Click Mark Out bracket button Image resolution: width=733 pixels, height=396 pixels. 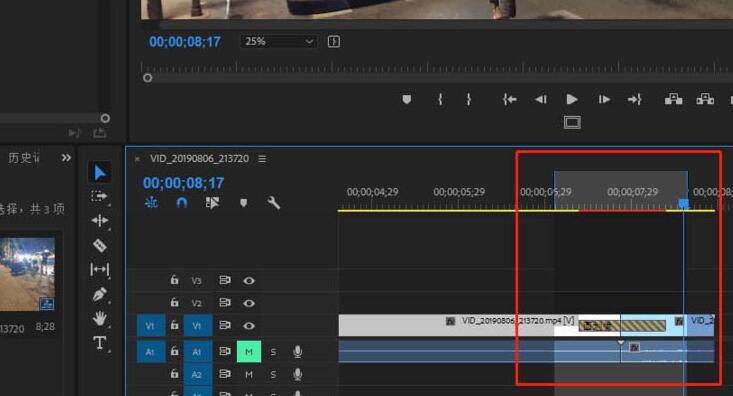point(468,99)
